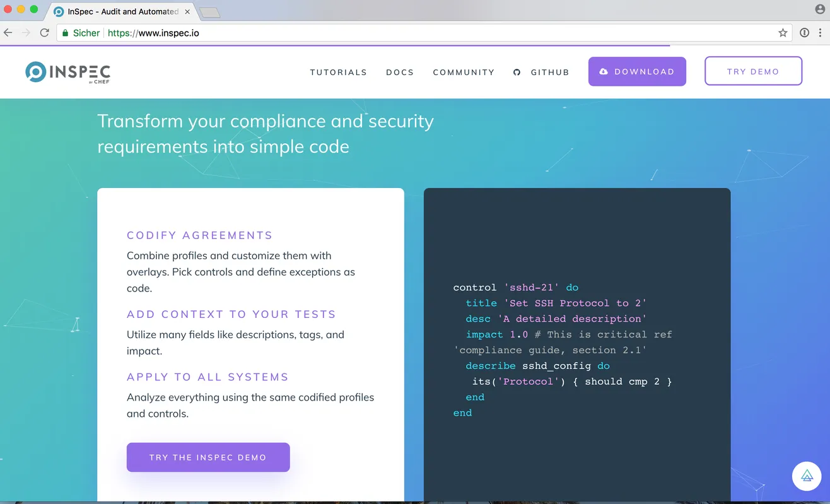Click the paragraph starting 'Combine profiles and customize'
Image resolution: width=830 pixels, height=504 pixels.
point(241,272)
